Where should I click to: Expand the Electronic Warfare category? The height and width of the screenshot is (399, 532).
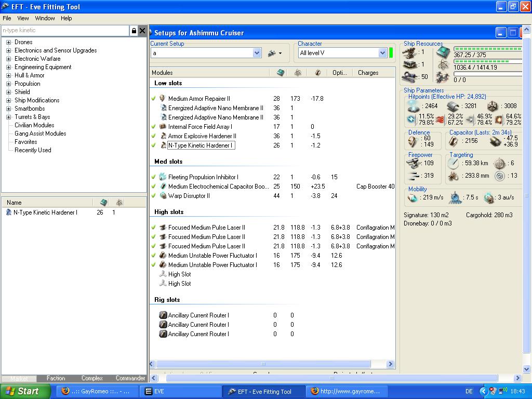pos(8,59)
